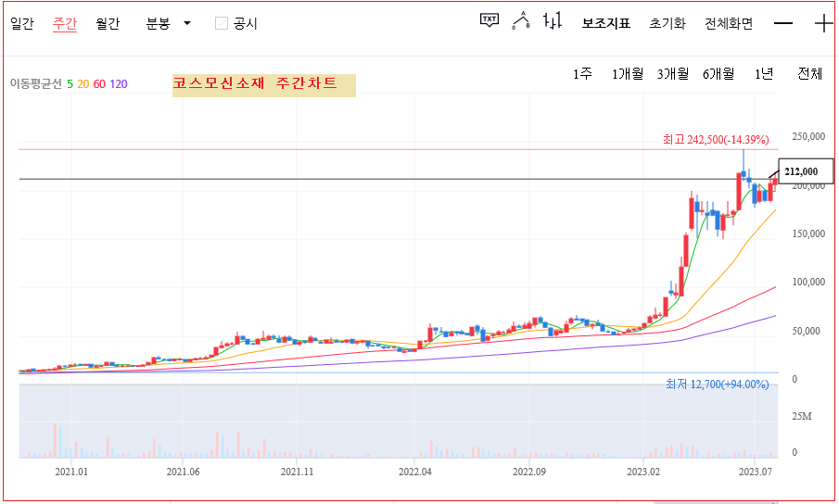Open 전체화면 fullscreen mode
Image resolution: width=839 pixels, height=504 pixels.
[729, 23]
